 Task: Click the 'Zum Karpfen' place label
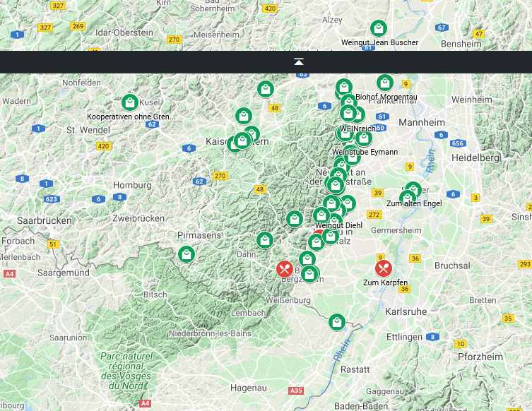(x=385, y=283)
